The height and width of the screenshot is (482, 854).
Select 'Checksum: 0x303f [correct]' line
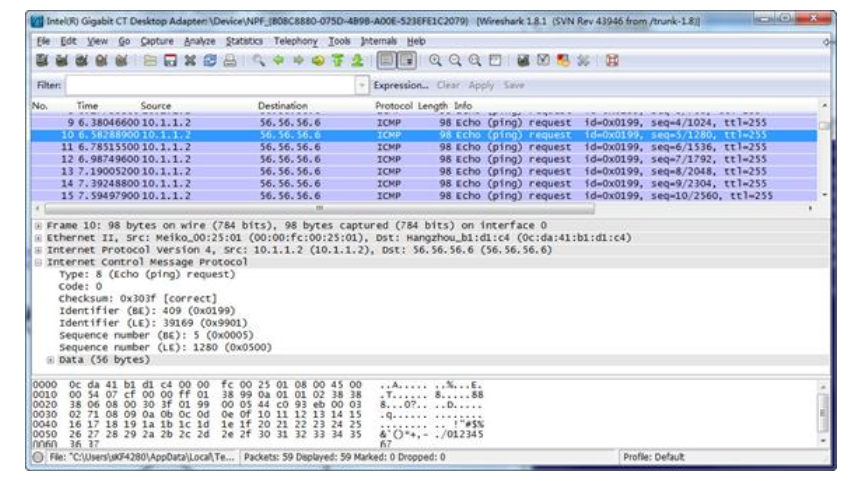pos(138,299)
